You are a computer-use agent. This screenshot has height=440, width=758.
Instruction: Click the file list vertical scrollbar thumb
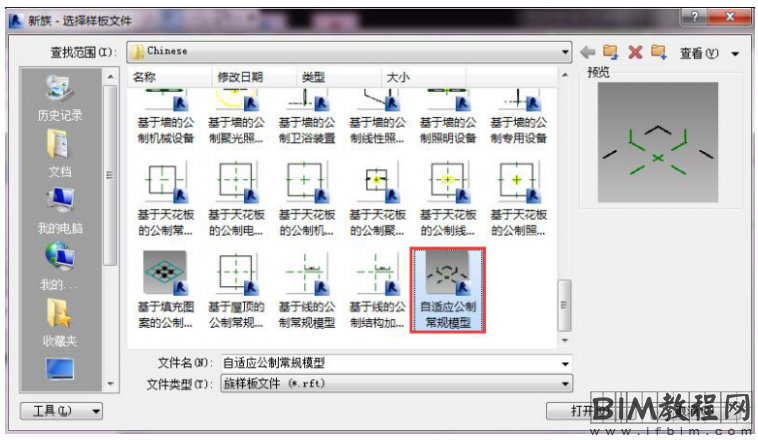click(564, 306)
